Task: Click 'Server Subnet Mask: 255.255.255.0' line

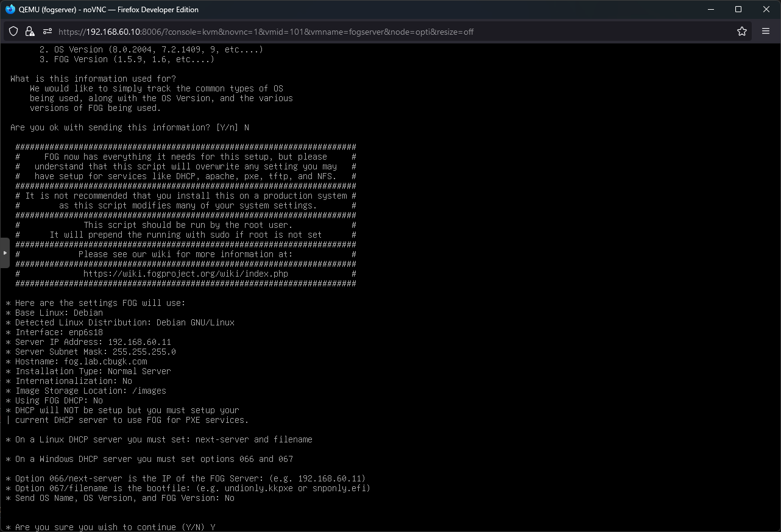Action: (x=91, y=352)
